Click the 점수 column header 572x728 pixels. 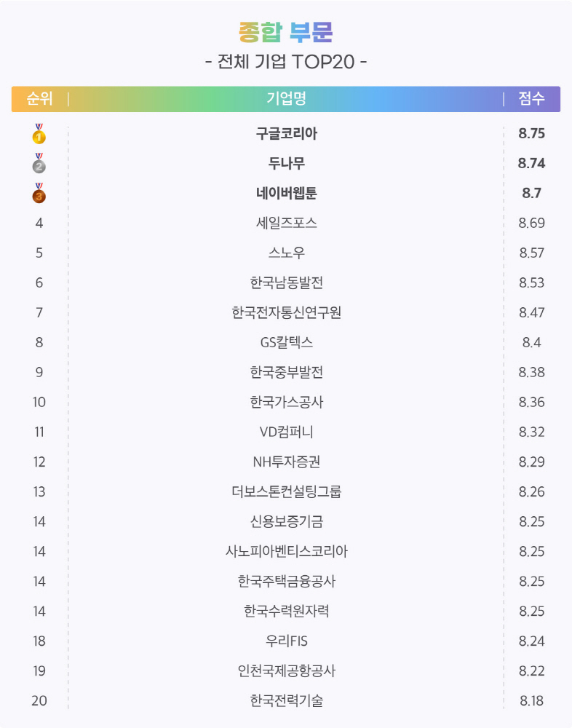point(531,99)
